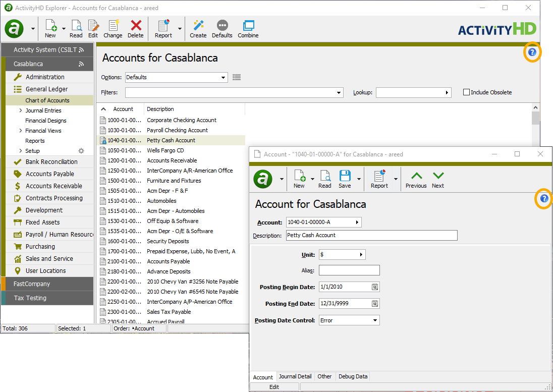553x392 pixels.
Task: Switch to the Journal Detail tab
Action: [295, 376]
